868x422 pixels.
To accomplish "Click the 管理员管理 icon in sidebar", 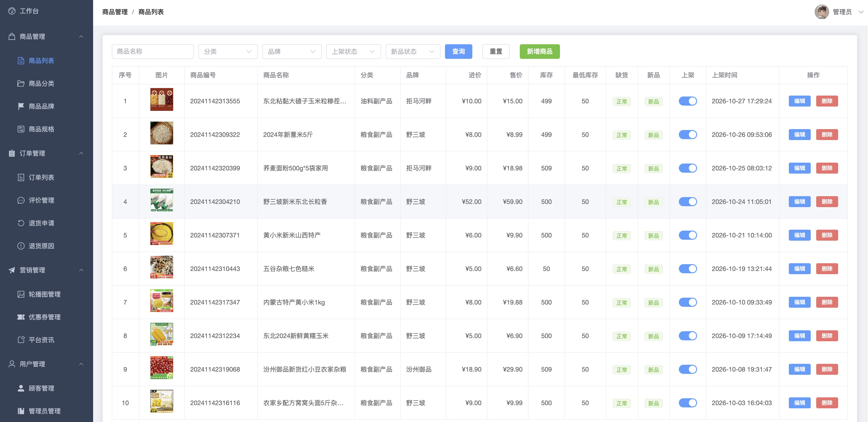I will click(21, 411).
